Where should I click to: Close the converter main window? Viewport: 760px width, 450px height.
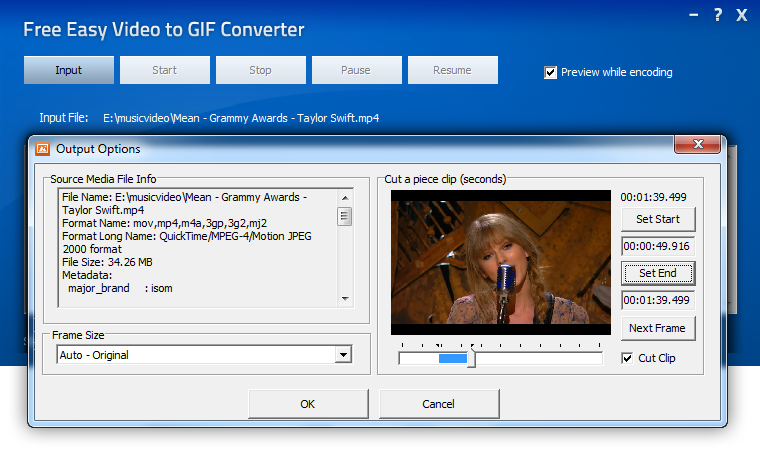742,15
